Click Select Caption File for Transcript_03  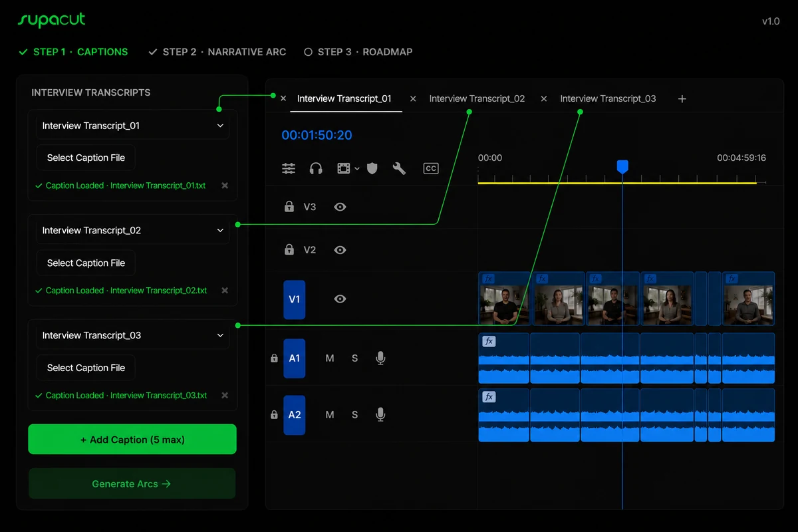(x=86, y=368)
